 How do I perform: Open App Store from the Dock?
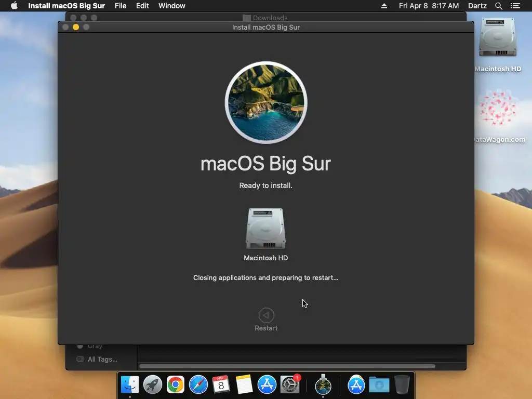pos(267,384)
